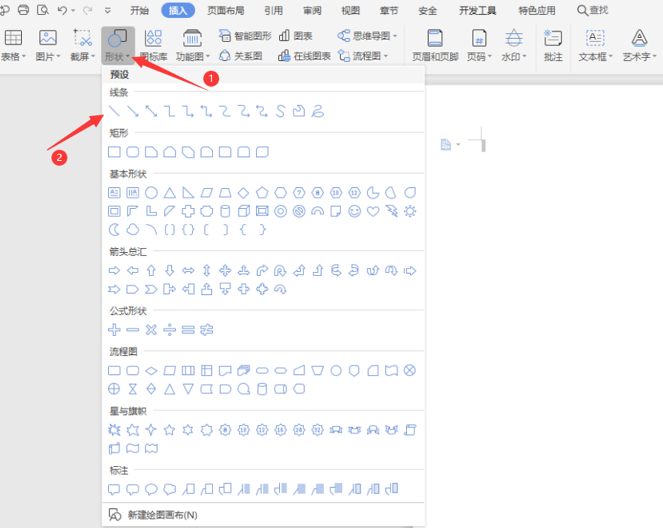Viewport: 663px width, 528px height.
Task: Expand the 页码 page number dropdown
Action: point(479,45)
